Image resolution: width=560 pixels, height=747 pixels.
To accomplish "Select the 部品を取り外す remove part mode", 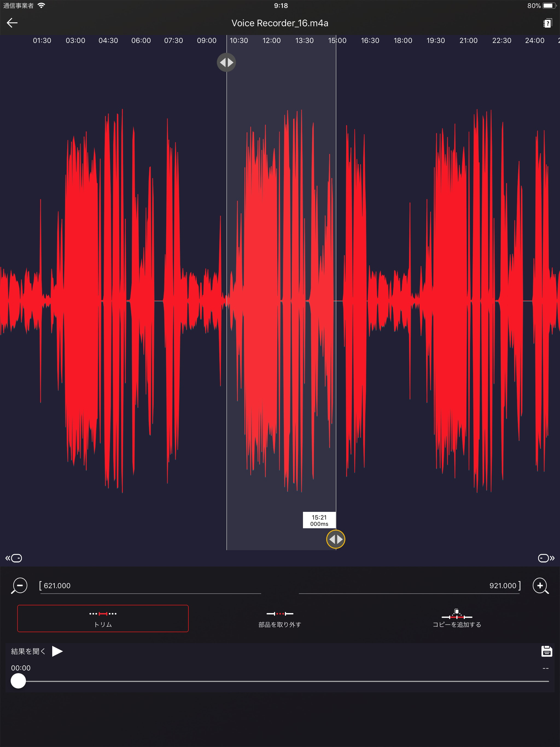I will tap(280, 618).
